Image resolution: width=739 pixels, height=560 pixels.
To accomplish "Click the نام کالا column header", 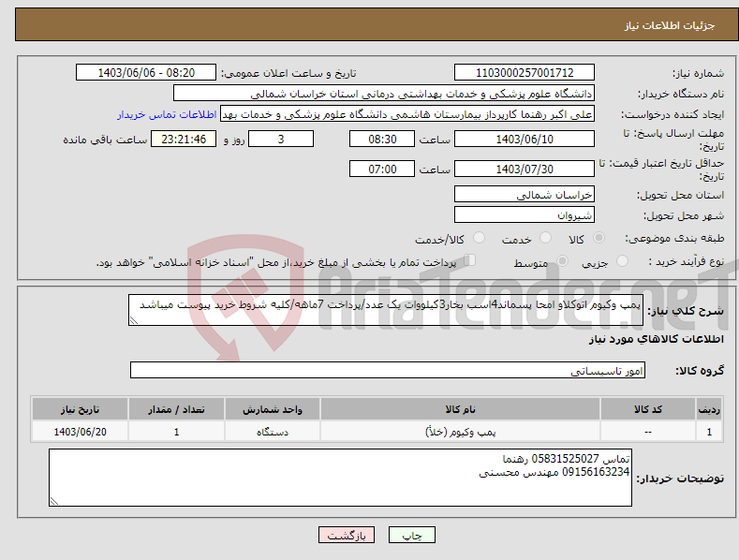I will coord(460,409).
